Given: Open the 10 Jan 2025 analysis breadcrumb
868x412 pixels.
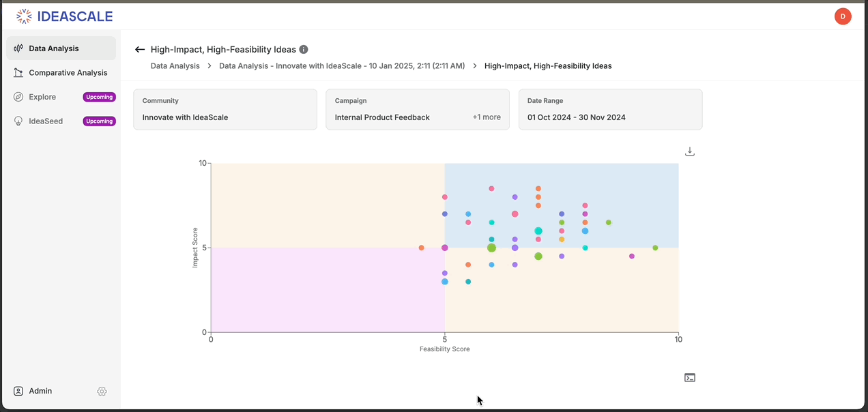Looking at the screenshot, I should click(x=342, y=66).
